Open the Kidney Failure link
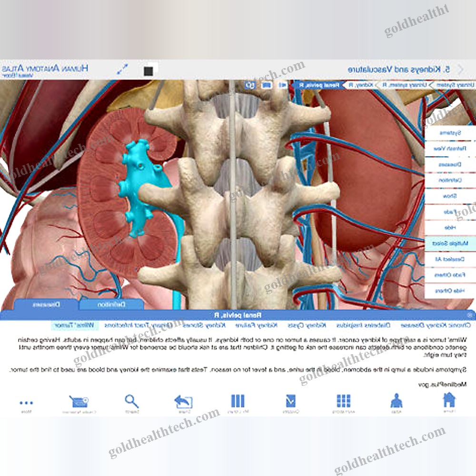476x476 pixels. (x=256, y=326)
